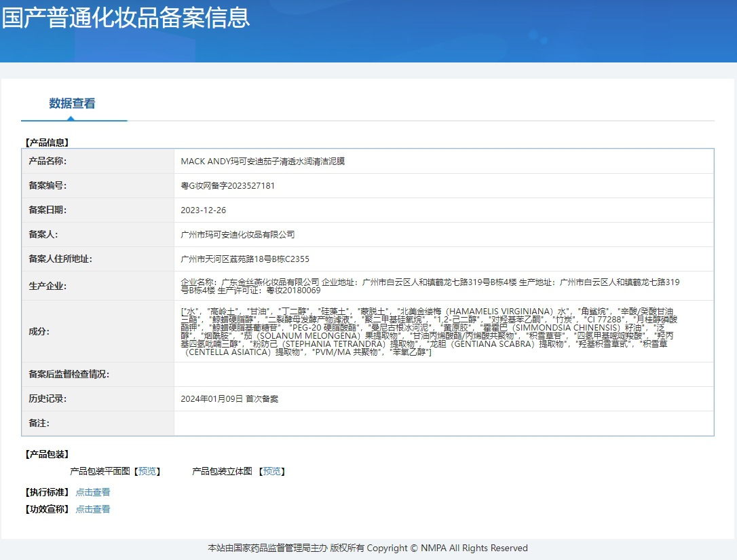Click the NMPA copyright footer text
The width and height of the screenshot is (737, 560).
[368, 548]
